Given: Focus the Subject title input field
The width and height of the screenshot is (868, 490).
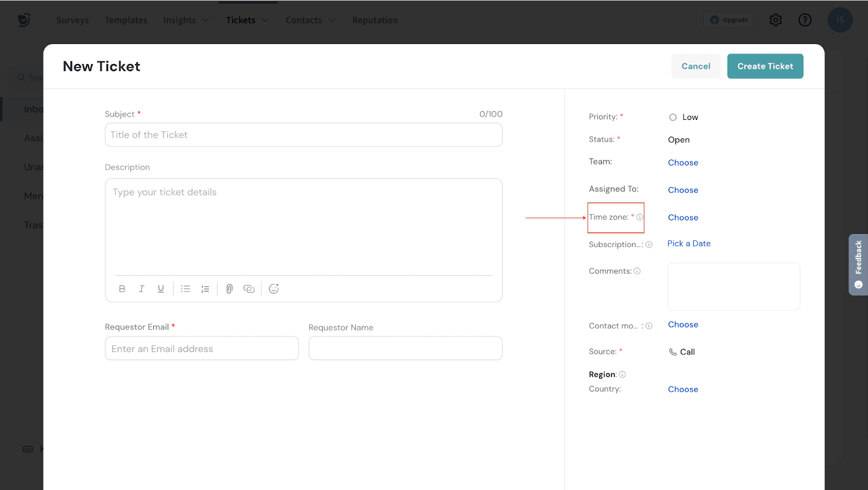Looking at the screenshot, I should click(x=303, y=135).
